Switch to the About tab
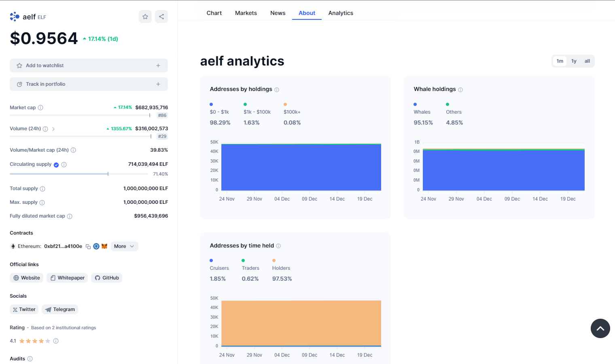This screenshot has height=364, width=615. pos(307,13)
